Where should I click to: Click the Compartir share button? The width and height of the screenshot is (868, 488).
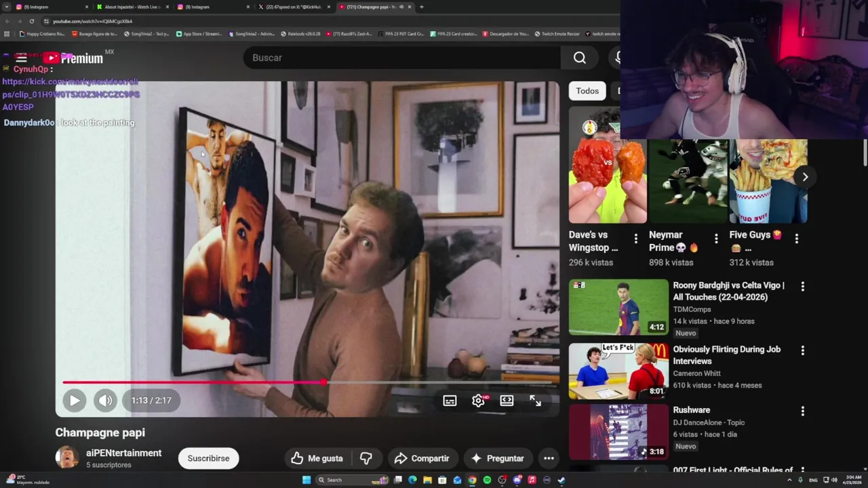(421, 458)
